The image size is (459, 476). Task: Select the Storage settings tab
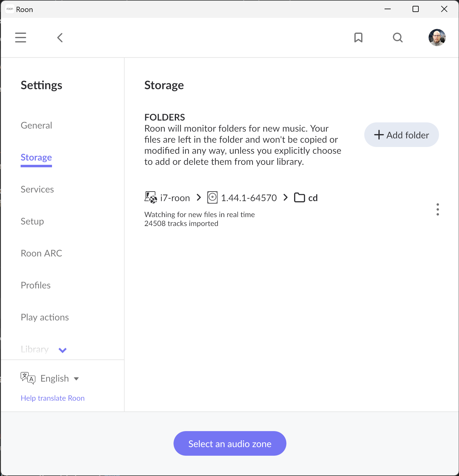pos(36,157)
